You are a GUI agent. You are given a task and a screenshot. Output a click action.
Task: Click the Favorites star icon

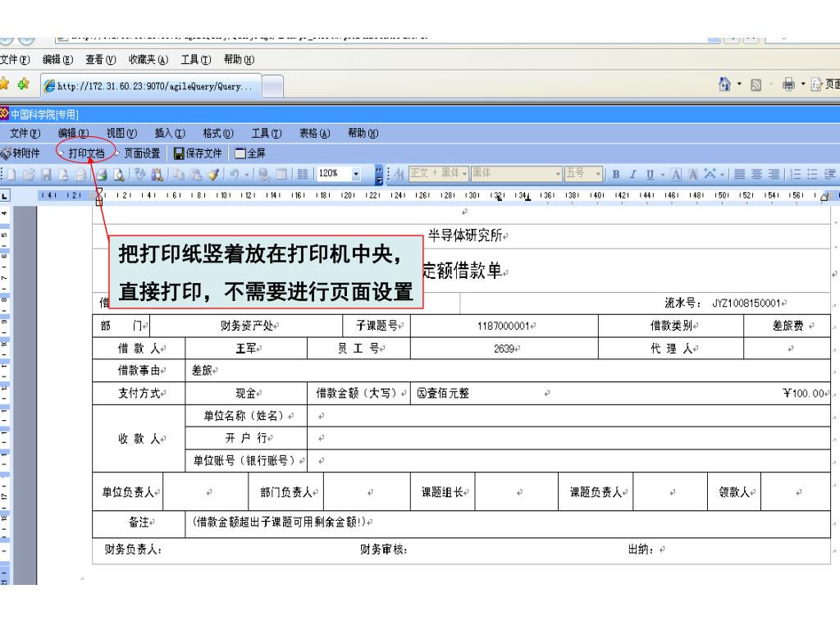pos(4,84)
